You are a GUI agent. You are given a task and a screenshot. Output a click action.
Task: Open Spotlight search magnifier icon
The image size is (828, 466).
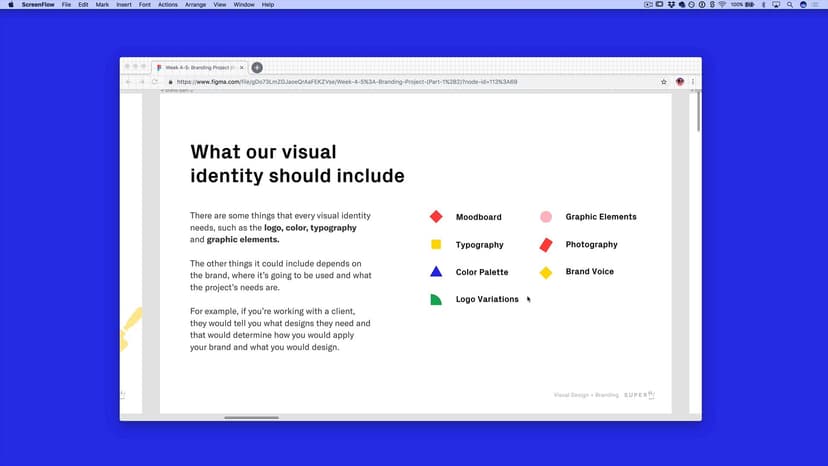tap(789, 5)
